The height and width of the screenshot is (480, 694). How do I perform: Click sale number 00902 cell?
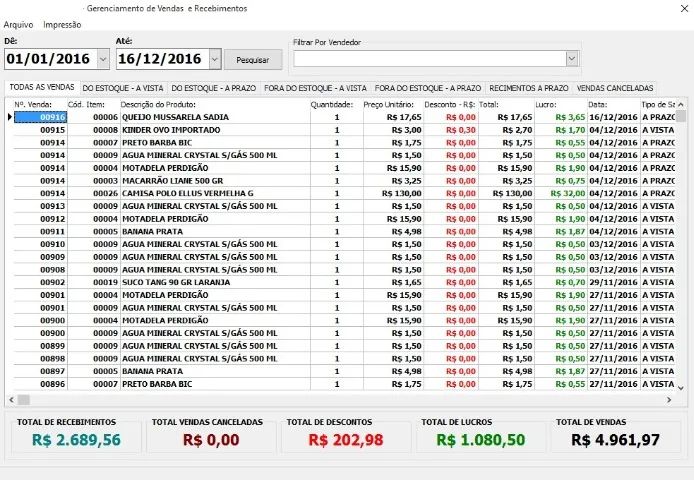pyautogui.click(x=40, y=282)
